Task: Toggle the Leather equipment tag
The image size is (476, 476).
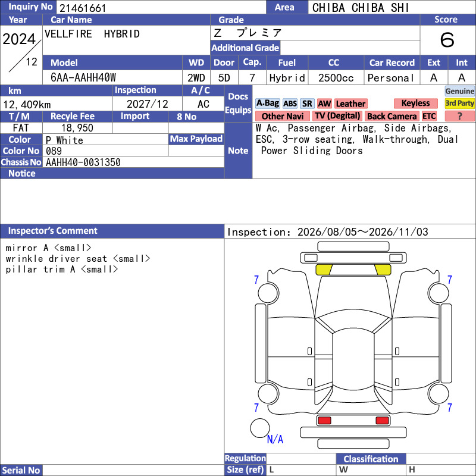Action: [x=350, y=104]
